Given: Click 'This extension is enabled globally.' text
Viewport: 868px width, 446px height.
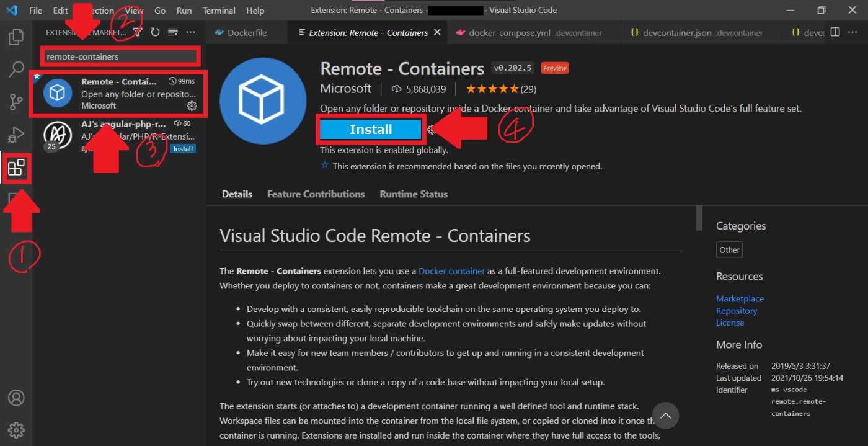Looking at the screenshot, I should tap(384, 150).
